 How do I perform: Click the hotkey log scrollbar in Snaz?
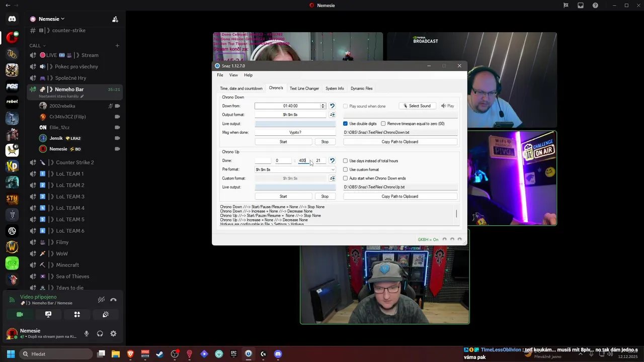[x=456, y=214]
